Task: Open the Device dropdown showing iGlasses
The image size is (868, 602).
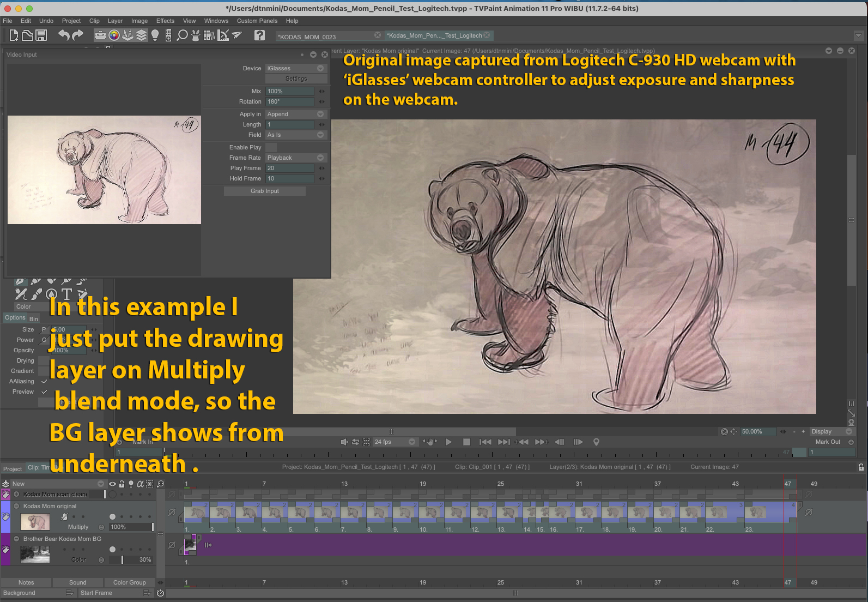Action: click(296, 68)
